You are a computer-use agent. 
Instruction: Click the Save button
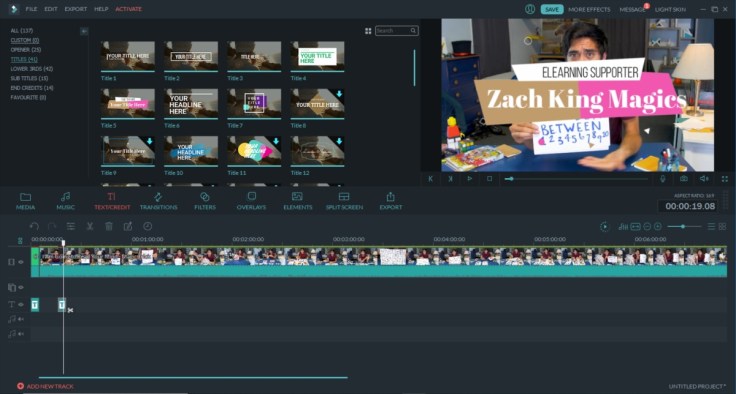click(x=552, y=9)
